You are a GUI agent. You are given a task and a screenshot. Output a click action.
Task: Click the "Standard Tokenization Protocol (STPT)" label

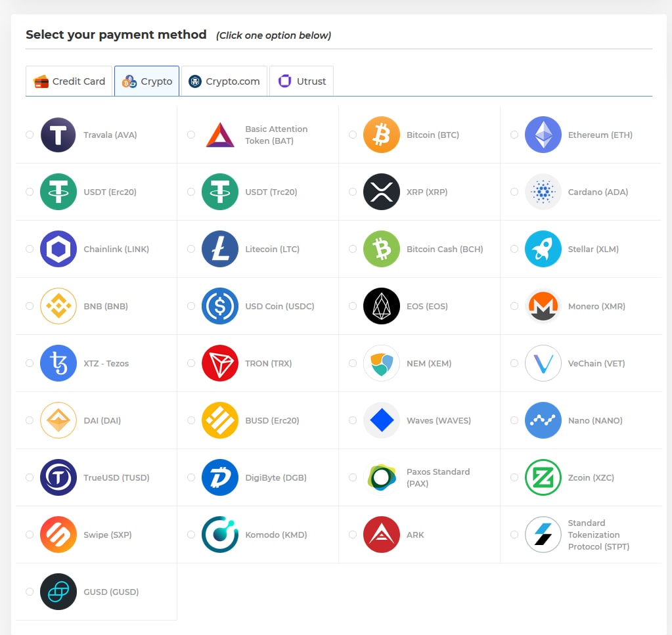tap(598, 535)
